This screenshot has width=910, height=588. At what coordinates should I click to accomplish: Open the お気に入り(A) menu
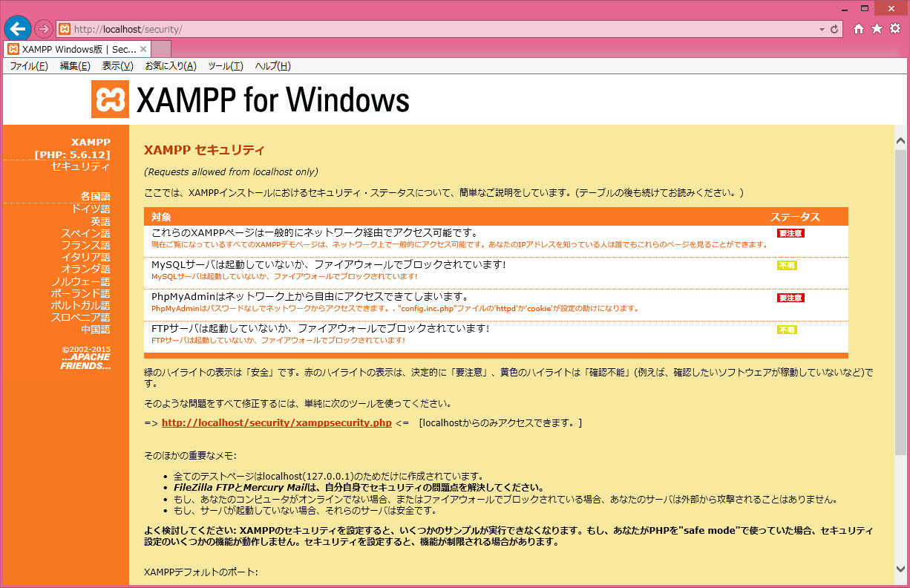point(170,66)
